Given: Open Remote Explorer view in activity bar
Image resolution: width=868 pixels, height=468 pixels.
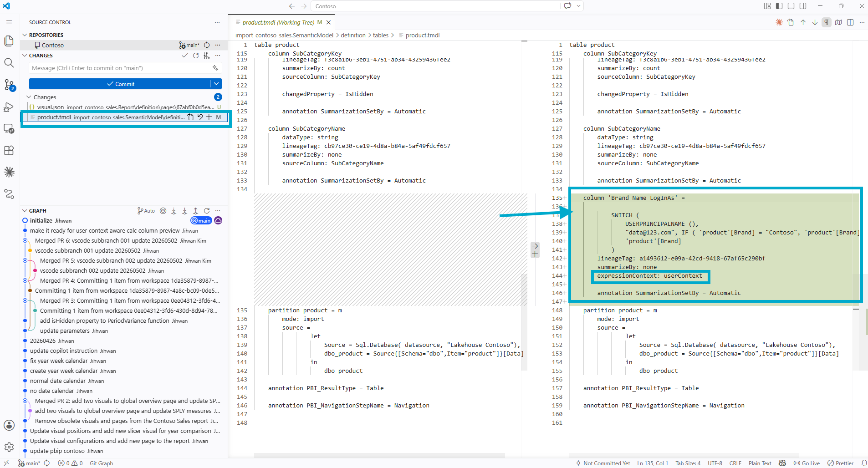Looking at the screenshot, I should tap(9, 129).
